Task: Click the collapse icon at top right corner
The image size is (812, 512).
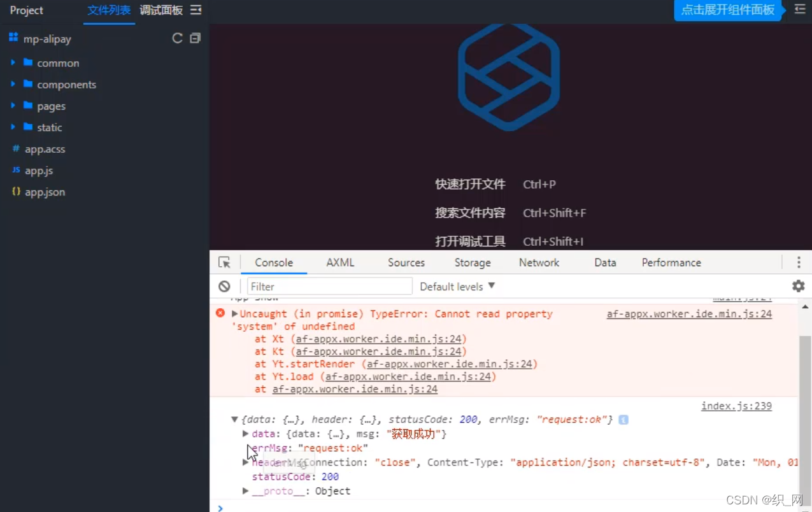Action: click(800, 10)
